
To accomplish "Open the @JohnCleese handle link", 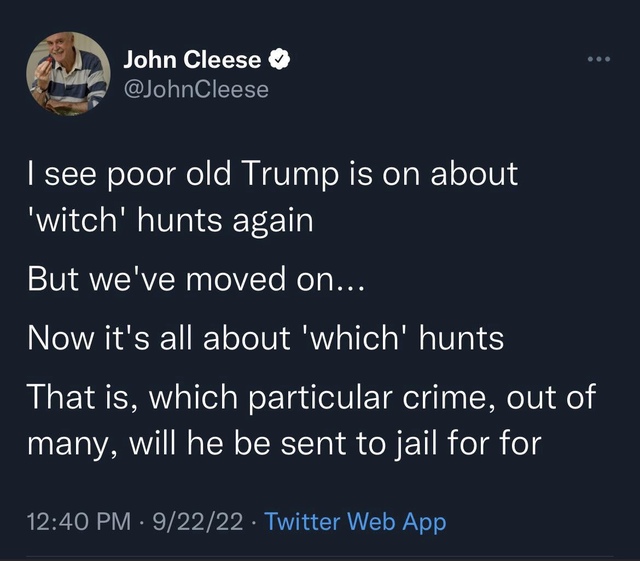I will (x=196, y=89).
